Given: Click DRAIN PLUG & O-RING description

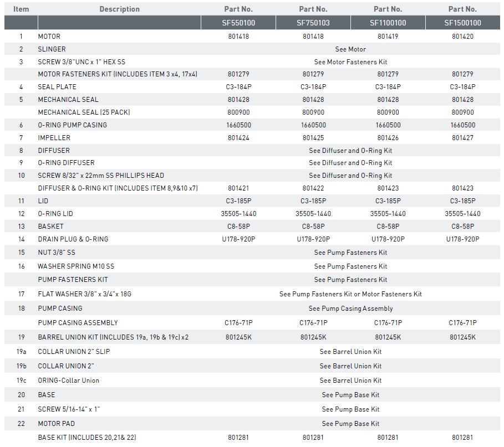Looking at the screenshot, I should [73, 239].
